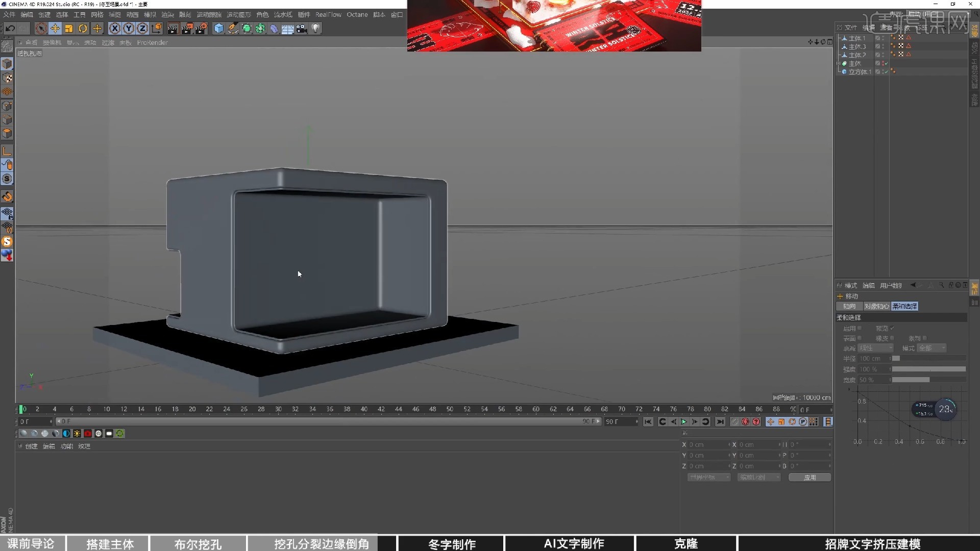Select Polygons mode in left palette

7,134
